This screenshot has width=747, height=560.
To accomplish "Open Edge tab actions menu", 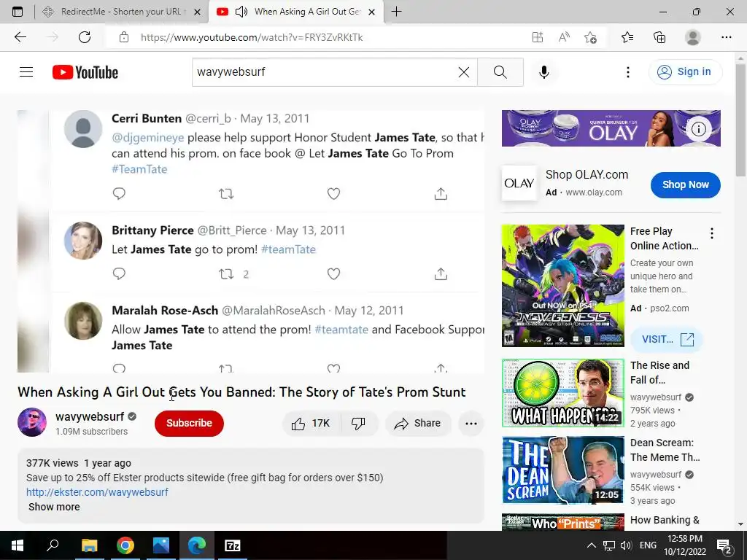I will point(18,12).
